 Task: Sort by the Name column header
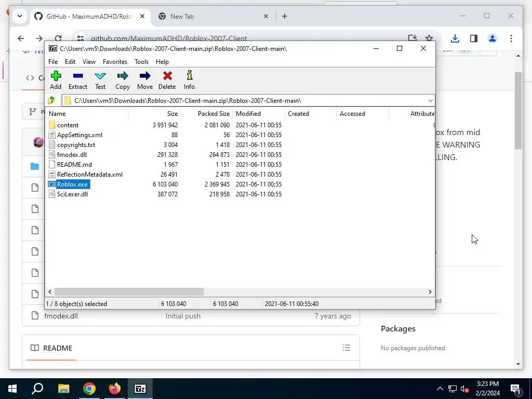(87, 114)
